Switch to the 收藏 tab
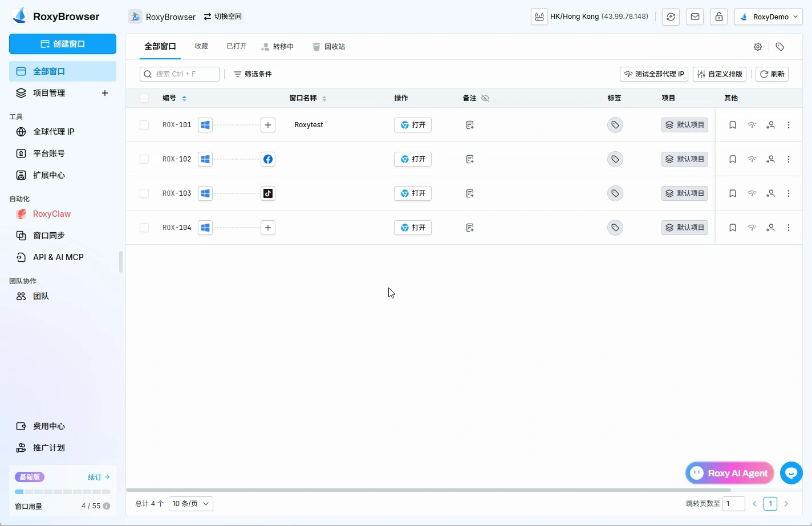Screen dimensions: 812x526 point(201,46)
